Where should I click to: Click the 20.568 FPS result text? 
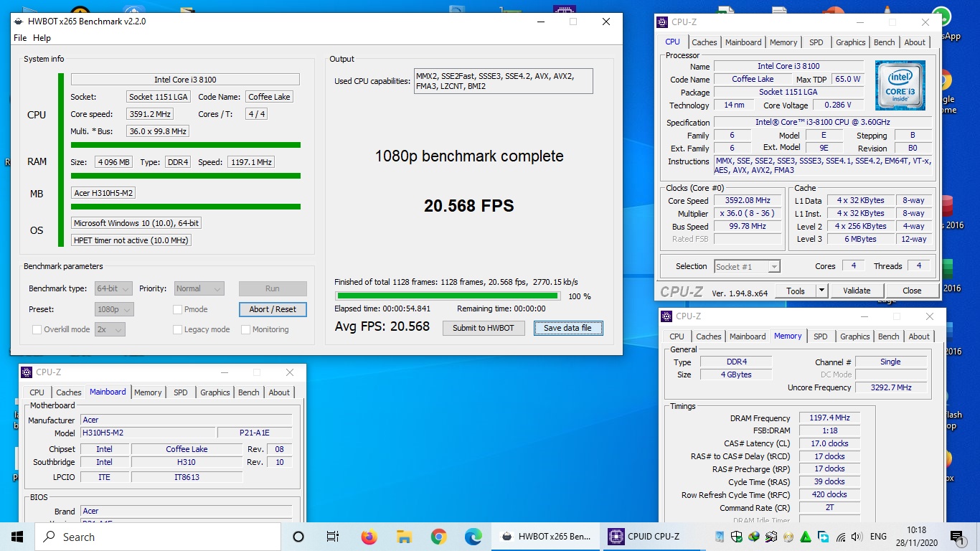pyautogui.click(x=469, y=206)
